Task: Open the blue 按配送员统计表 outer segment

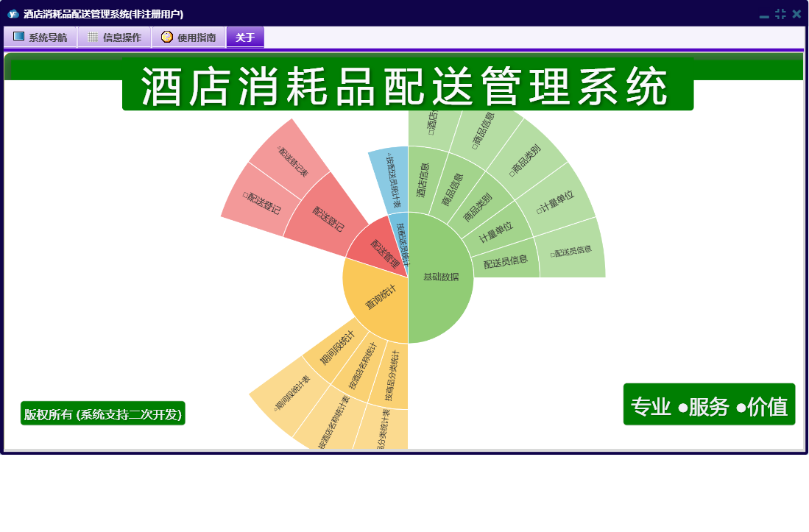Action: (x=391, y=180)
